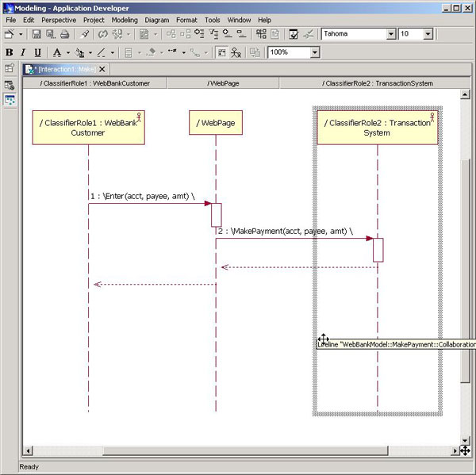Click the line color pencil icon

[x=101, y=52]
